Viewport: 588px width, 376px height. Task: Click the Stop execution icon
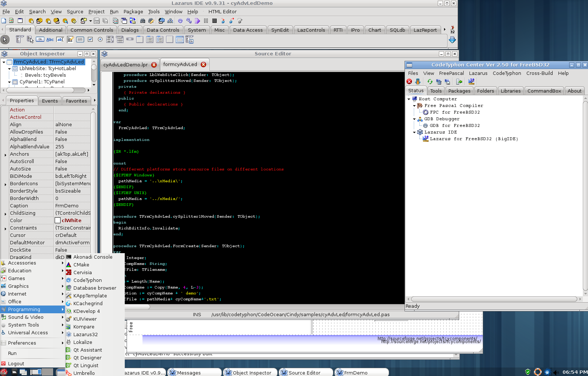pyautogui.click(x=214, y=21)
